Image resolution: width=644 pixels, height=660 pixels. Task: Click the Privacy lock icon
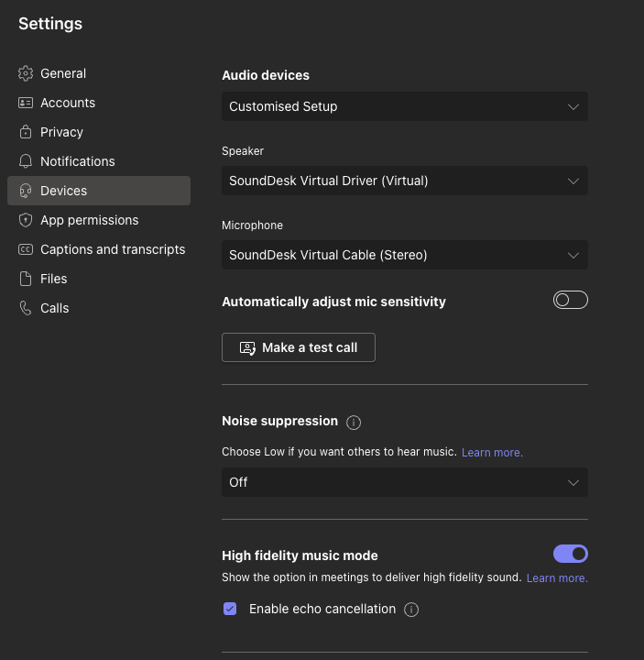26,132
